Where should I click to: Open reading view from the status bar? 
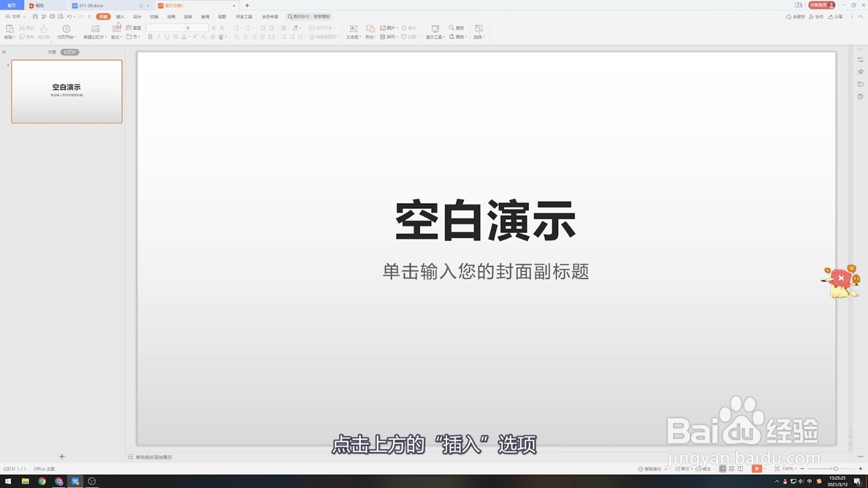tap(741, 468)
